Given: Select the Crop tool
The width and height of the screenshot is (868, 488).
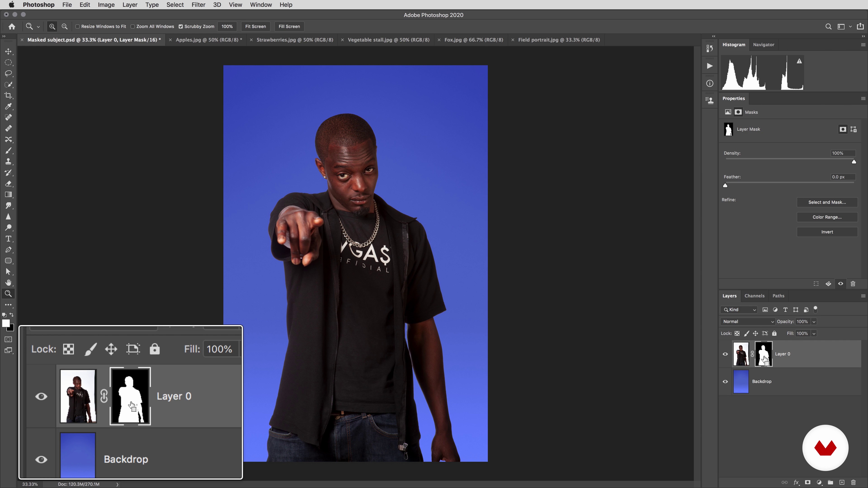Looking at the screenshot, I should (8, 96).
